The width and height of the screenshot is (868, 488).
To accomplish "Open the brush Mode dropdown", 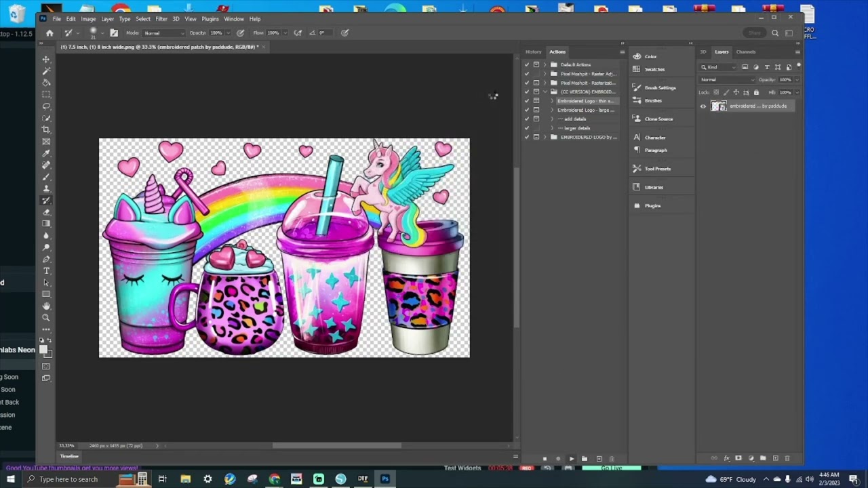I will pos(163,33).
